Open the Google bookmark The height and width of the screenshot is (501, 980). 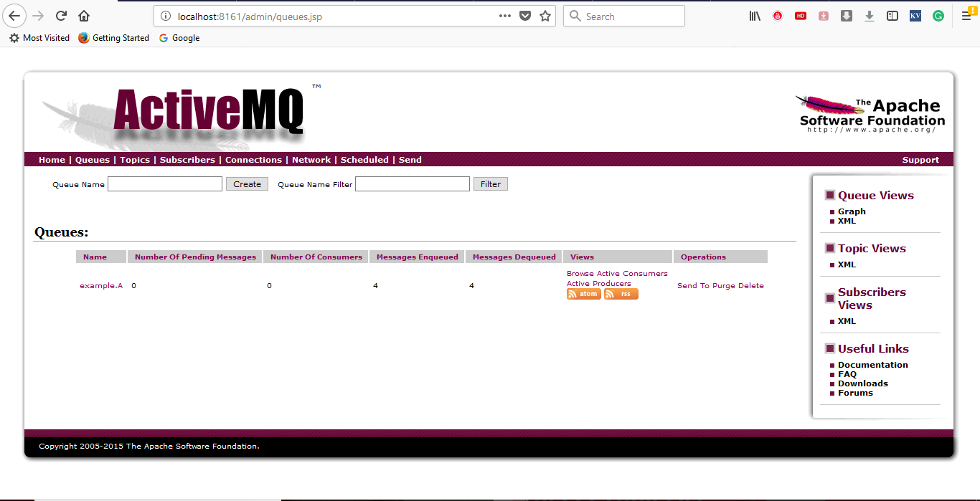pos(179,38)
